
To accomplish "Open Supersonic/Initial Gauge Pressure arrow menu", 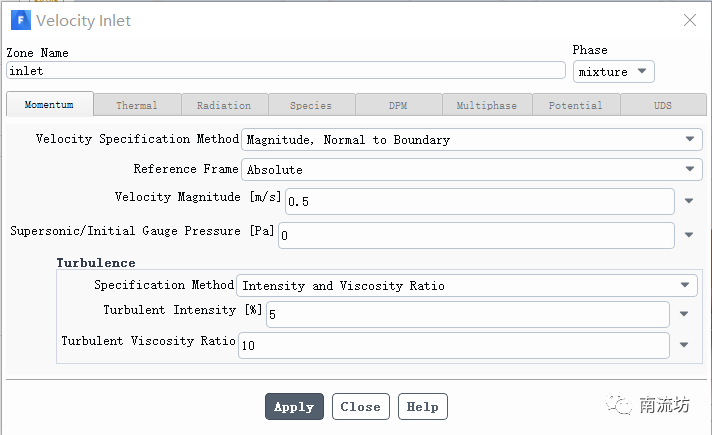I will pyautogui.click(x=688, y=236).
